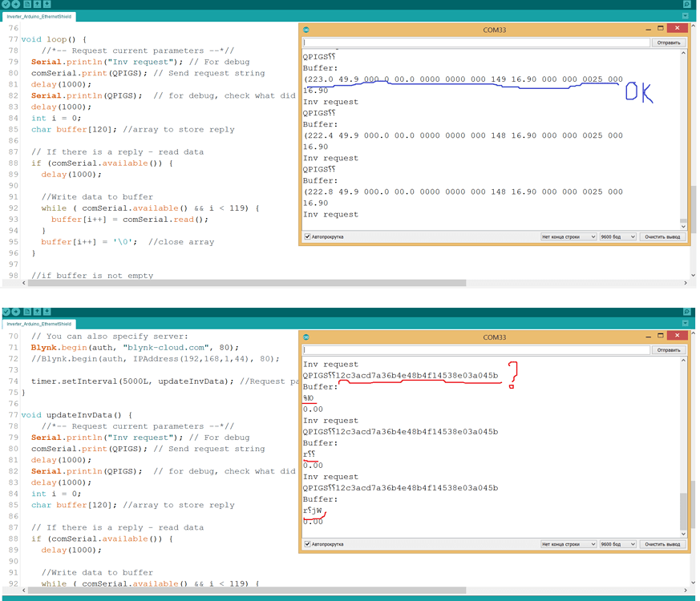Click Open sketch icon in top toolbar
The image size is (700, 601).
pyautogui.click(x=37, y=4)
